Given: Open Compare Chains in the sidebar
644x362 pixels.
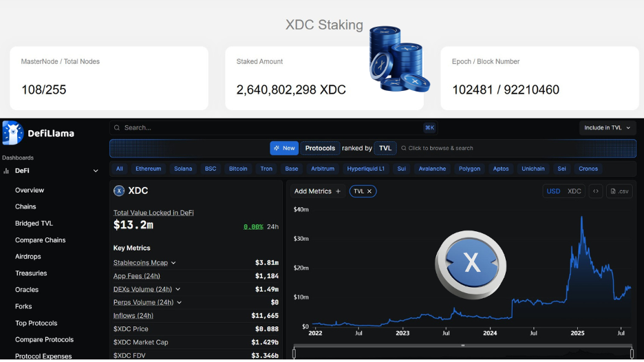Looking at the screenshot, I should click(x=40, y=240).
